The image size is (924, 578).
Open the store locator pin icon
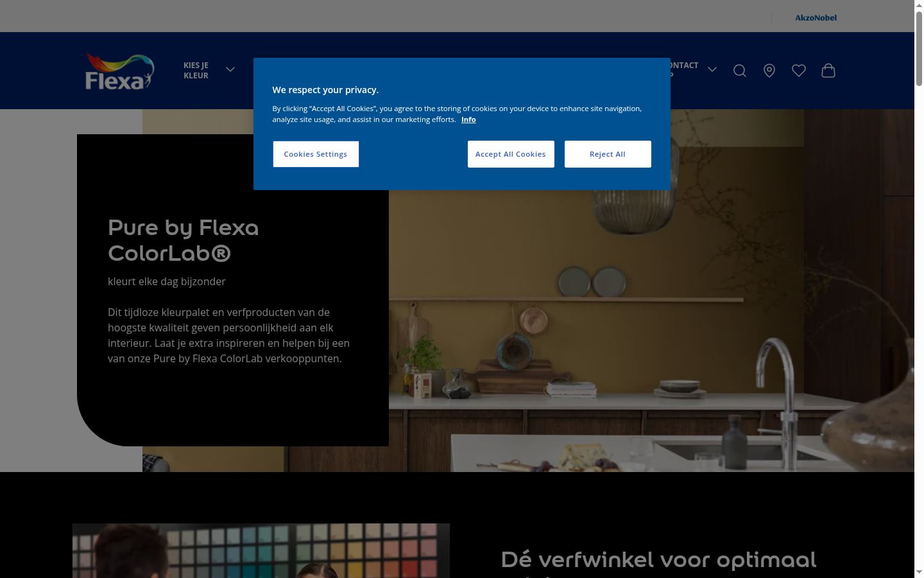tap(769, 71)
